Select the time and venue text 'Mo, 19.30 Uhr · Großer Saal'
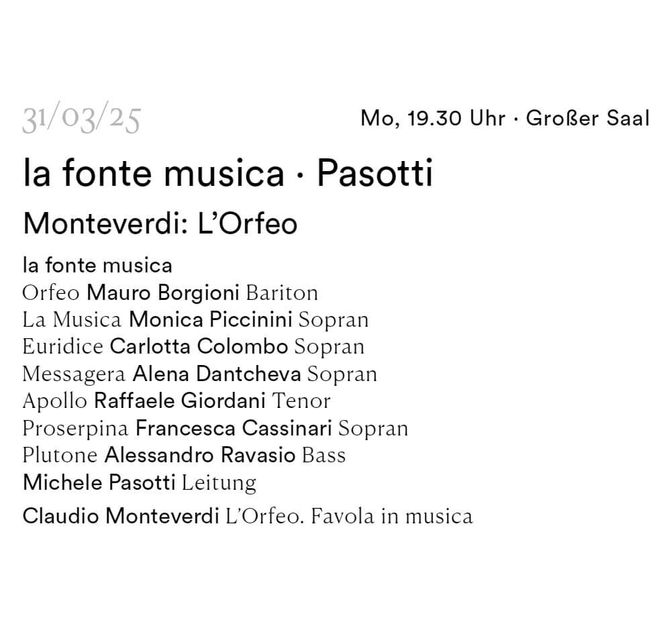The width and height of the screenshot is (672, 624). click(506, 118)
